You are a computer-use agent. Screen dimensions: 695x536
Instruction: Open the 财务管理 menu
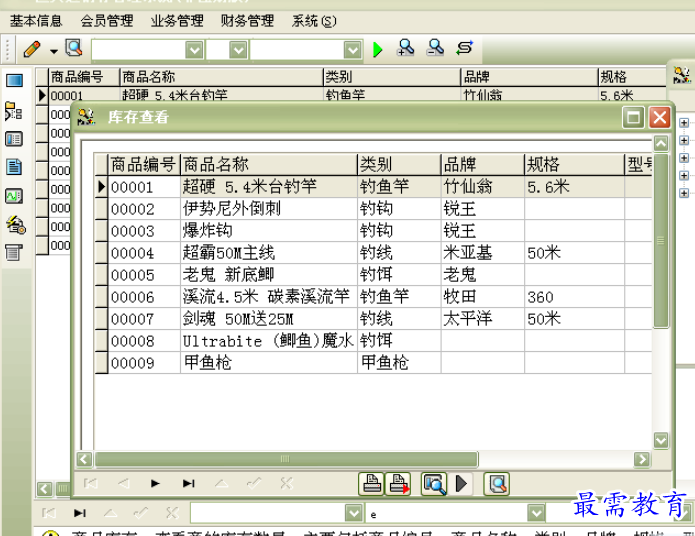tap(247, 21)
